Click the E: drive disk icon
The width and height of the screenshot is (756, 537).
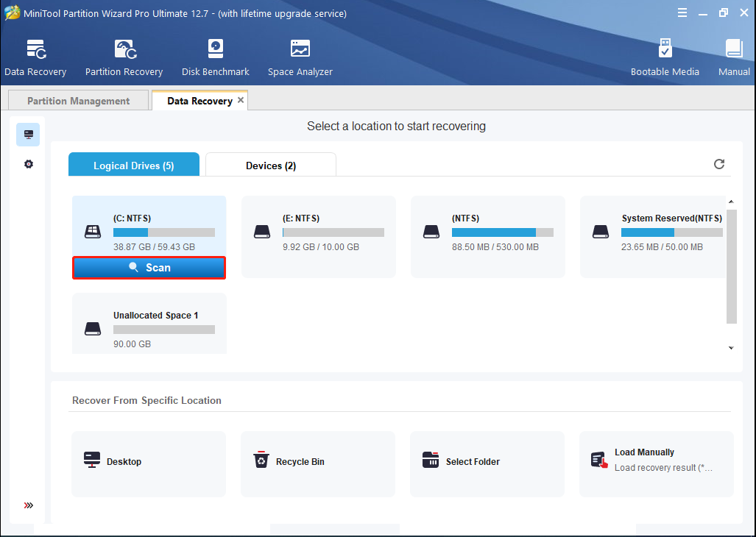point(262,232)
